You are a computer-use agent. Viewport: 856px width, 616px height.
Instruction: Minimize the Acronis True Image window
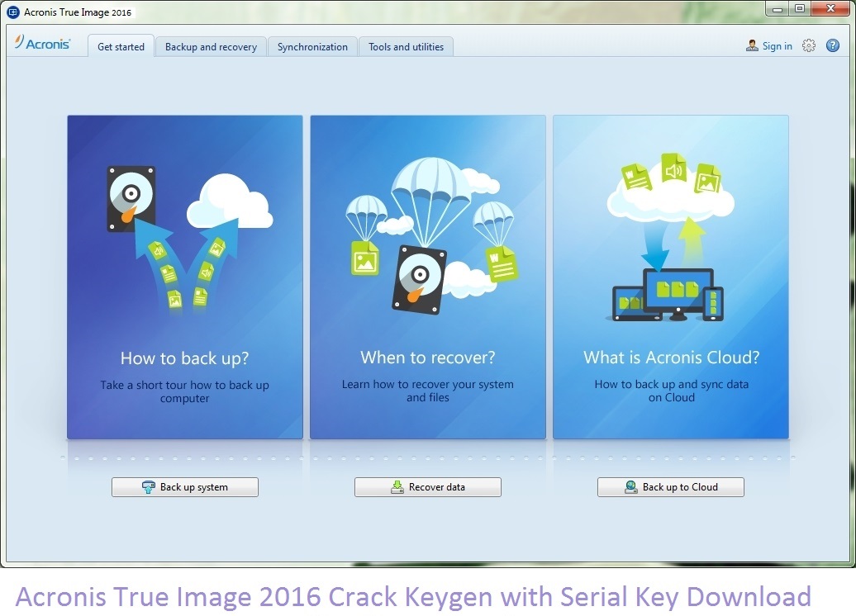tap(777, 9)
